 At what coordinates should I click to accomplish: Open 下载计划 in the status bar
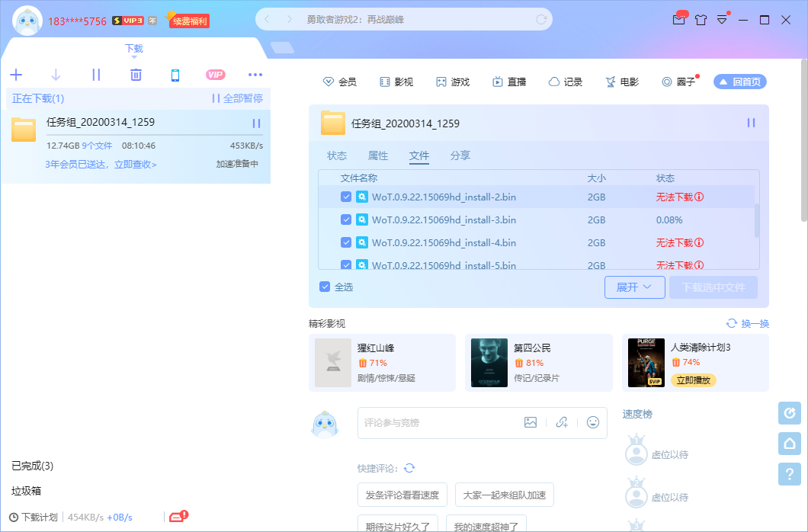[x=34, y=517]
